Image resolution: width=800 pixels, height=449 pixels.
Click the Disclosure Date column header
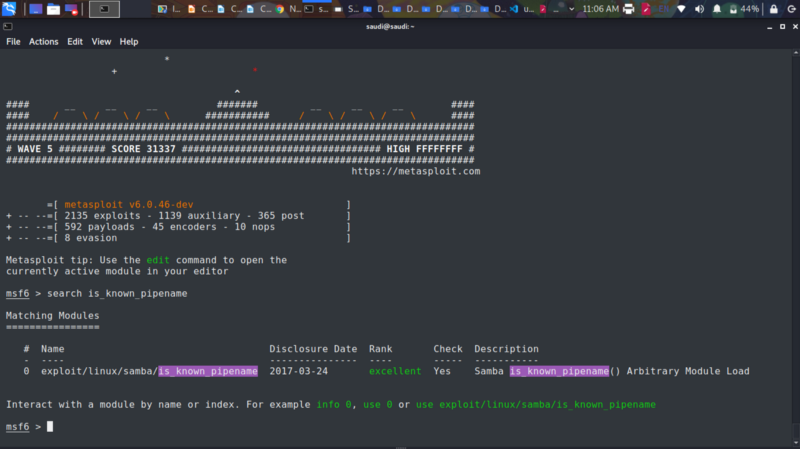tap(313, 349)
